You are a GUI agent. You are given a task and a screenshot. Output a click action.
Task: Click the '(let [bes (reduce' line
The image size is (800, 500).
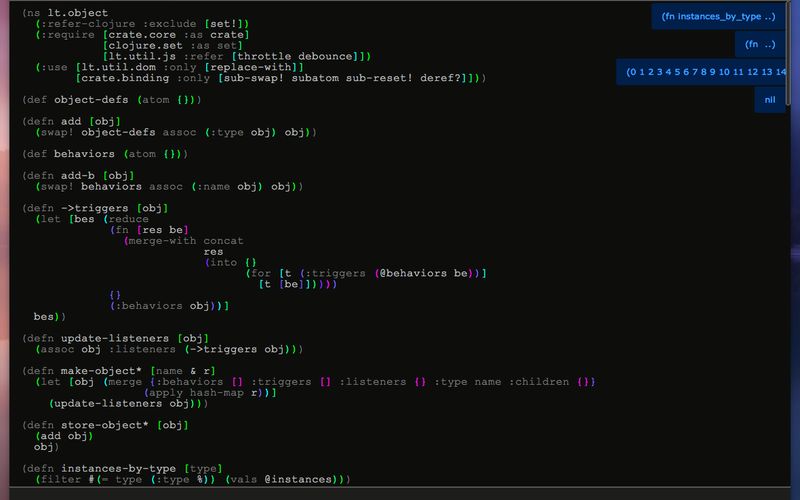point(92,219)
